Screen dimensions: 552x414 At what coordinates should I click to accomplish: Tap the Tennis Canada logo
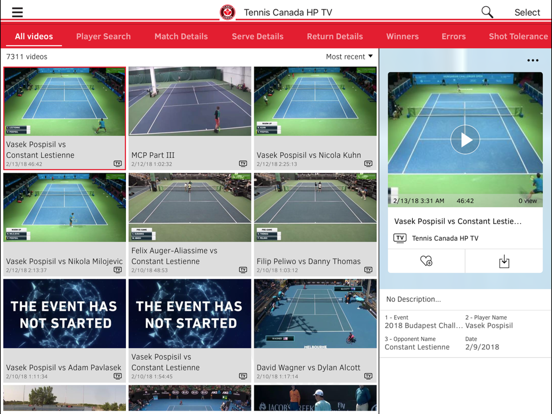click(227, 12)
